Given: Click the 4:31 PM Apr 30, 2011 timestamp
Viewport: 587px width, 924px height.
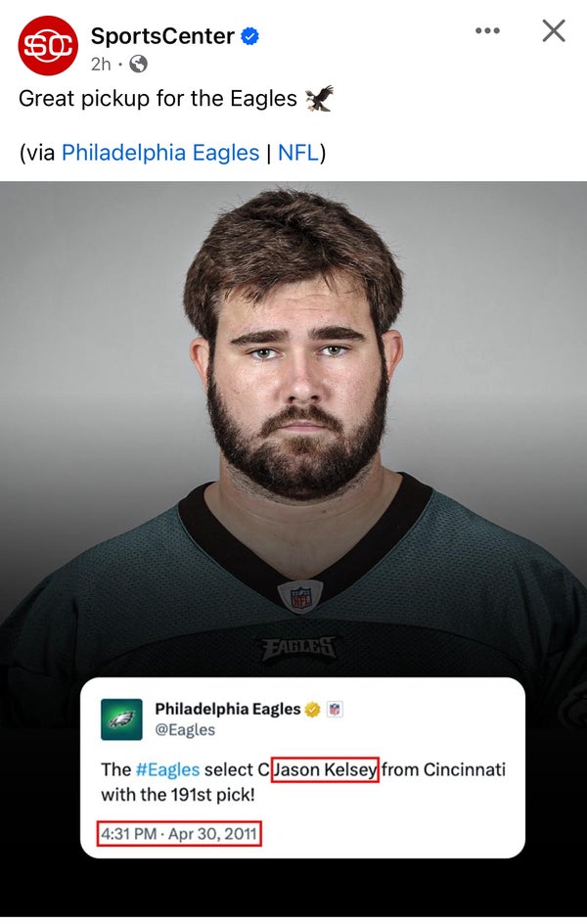Looking at the screenshot, I should [179, 834].
